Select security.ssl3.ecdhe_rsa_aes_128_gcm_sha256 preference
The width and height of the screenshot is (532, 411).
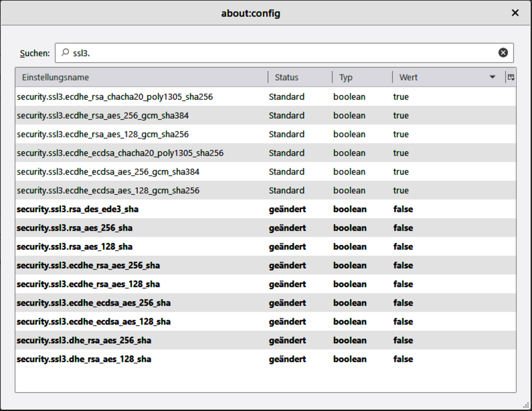pos(266,134)
